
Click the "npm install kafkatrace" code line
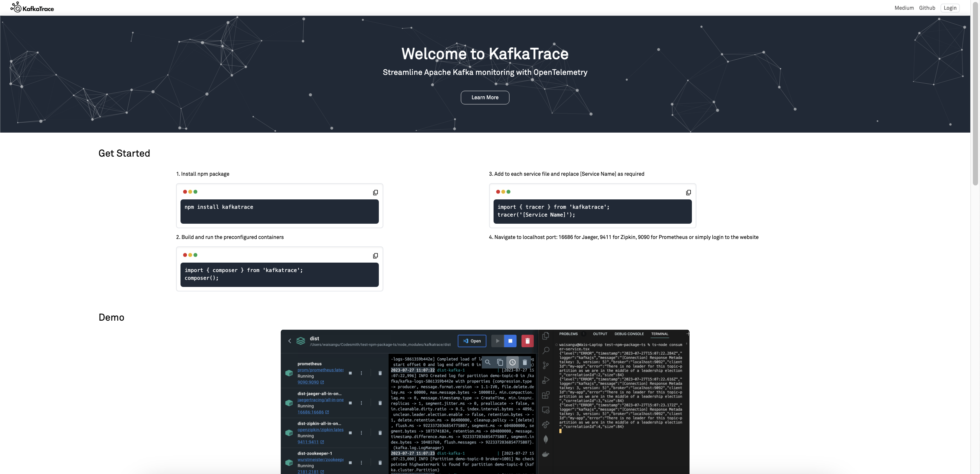[x=219, y=207]
